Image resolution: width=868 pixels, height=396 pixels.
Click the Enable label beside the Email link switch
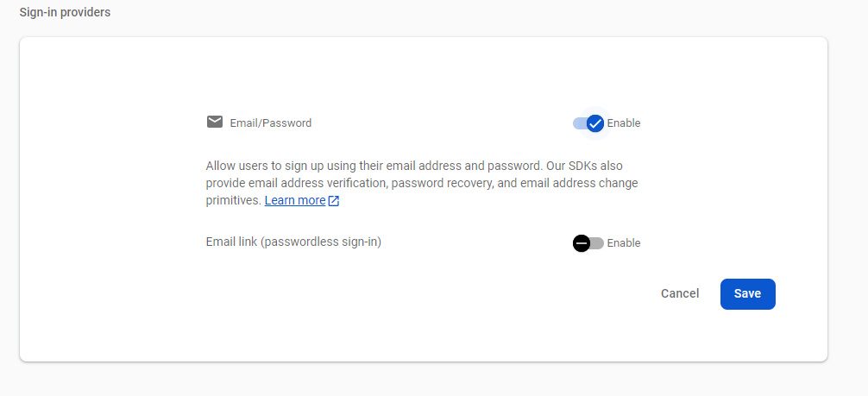pos(624,243)
